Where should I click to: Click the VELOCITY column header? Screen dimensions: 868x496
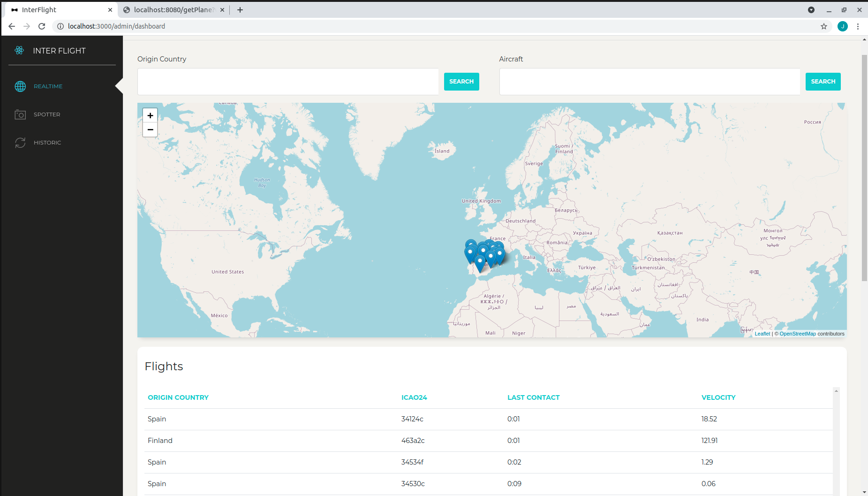point(718,397)
